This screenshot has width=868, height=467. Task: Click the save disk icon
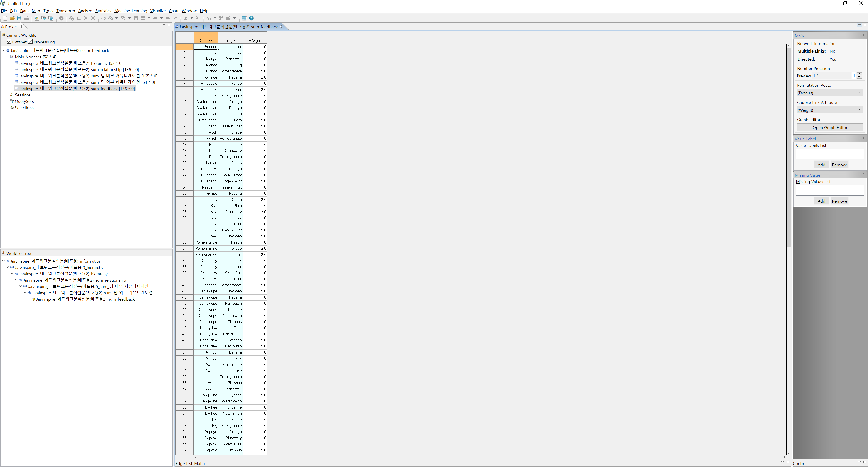(19, 18)
